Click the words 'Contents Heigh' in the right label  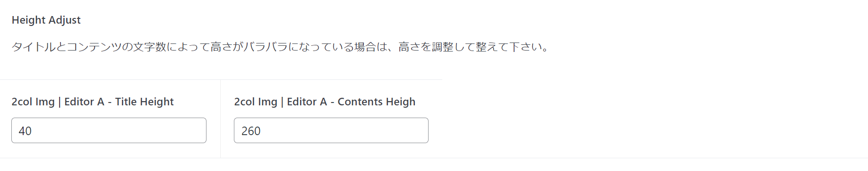click(377, 102)
